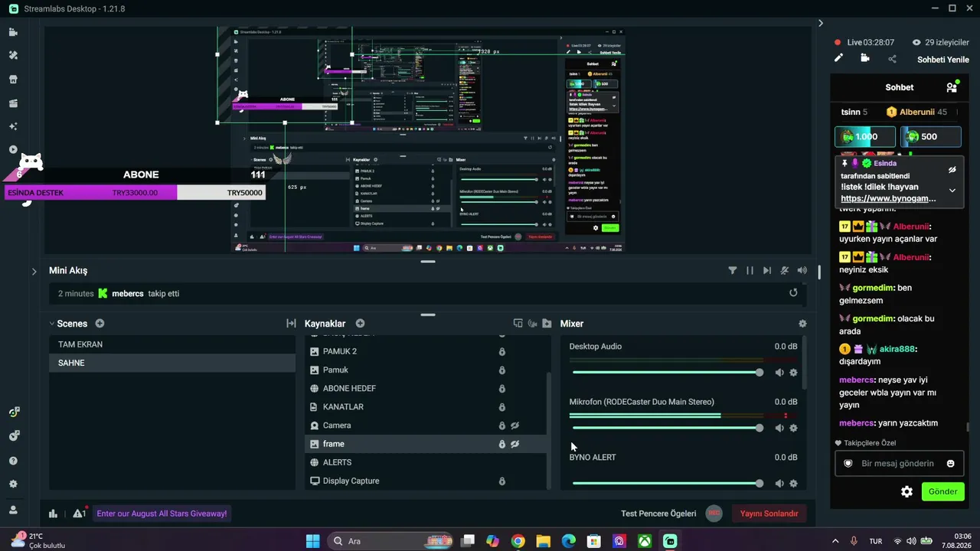Open scene transitions icon in Scenes header

click(291, 324)
